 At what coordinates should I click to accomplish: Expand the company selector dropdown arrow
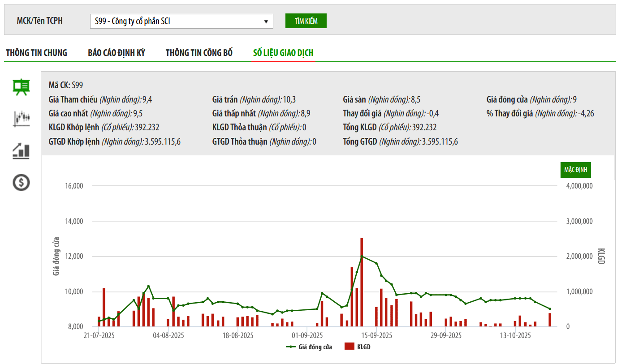266,21
